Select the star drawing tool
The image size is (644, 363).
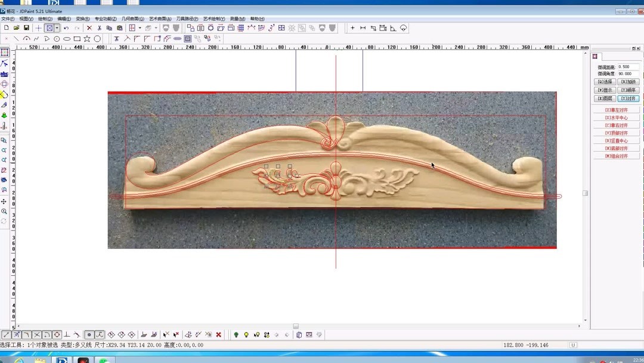point(86,38)
